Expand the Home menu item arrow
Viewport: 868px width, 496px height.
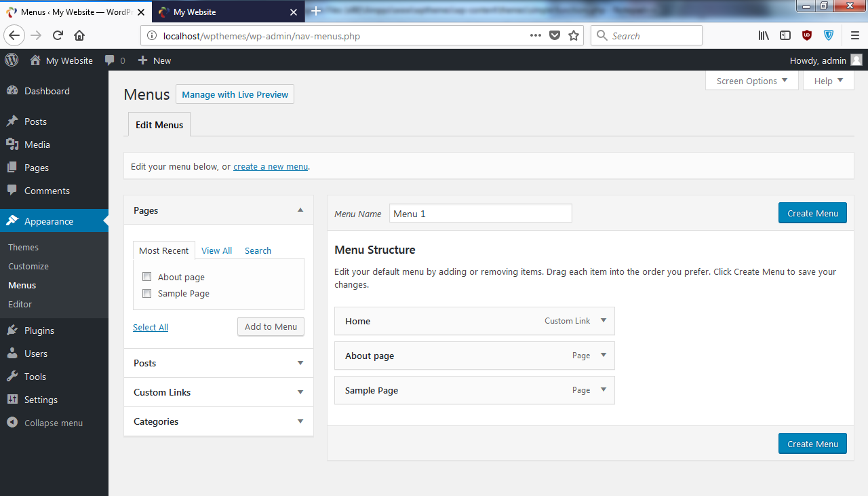[x=604, y=321]
